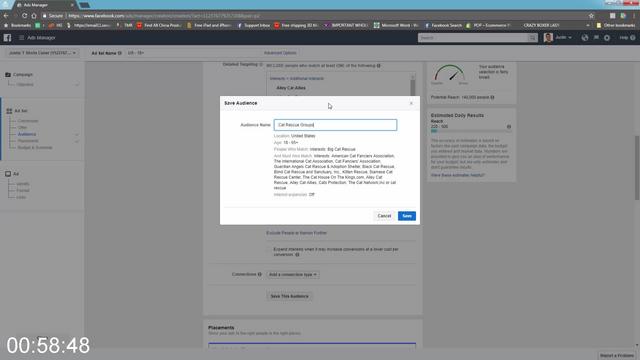Select the Ads Manager browser tab
Viewport: 640px width, 360px height.
(x=44, y=5)
